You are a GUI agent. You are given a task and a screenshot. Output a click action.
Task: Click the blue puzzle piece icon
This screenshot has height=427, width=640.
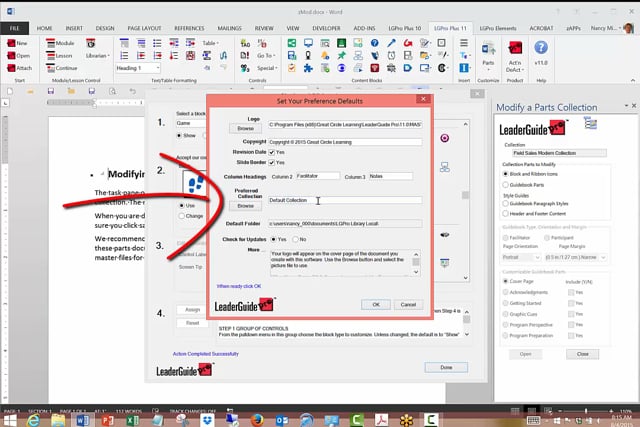point(308,68)
